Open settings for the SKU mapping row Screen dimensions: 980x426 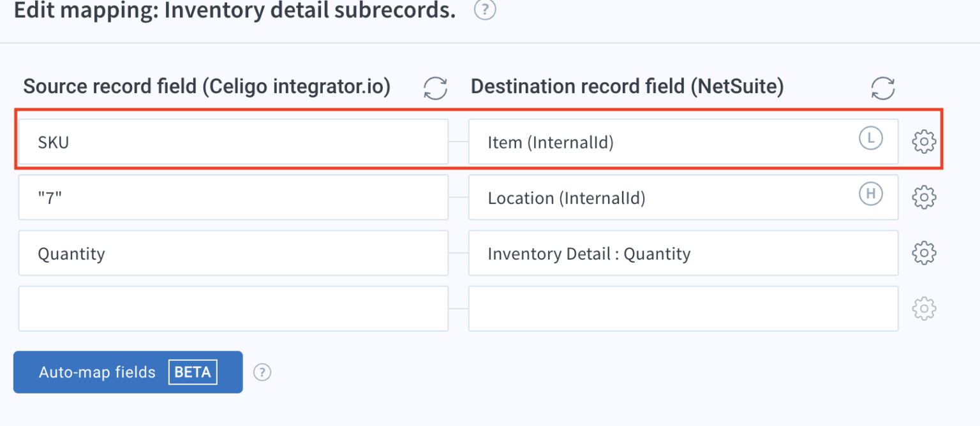pyautogui.click(x=923, y=142)
